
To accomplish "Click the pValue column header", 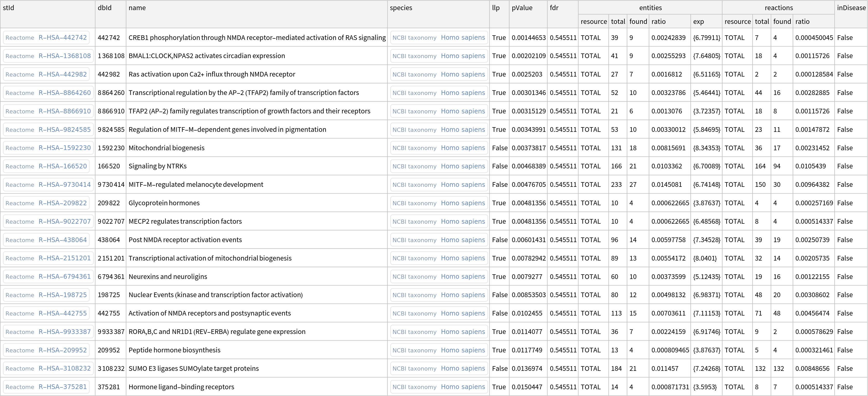I will point(522,8).
